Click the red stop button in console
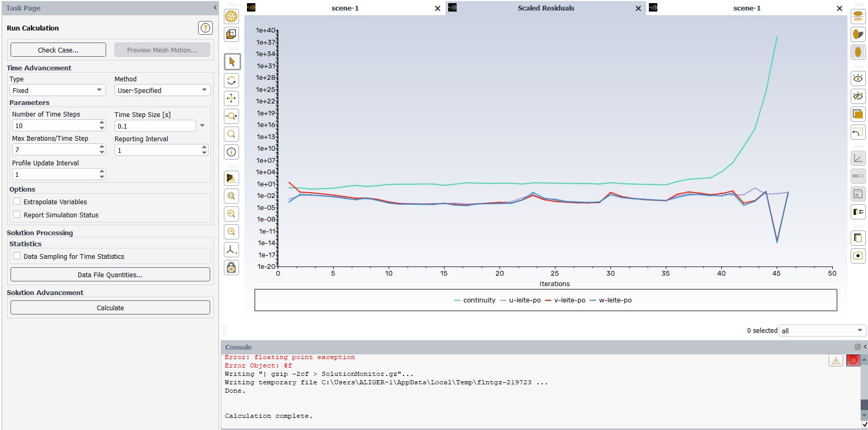 (x=853, y=360)
